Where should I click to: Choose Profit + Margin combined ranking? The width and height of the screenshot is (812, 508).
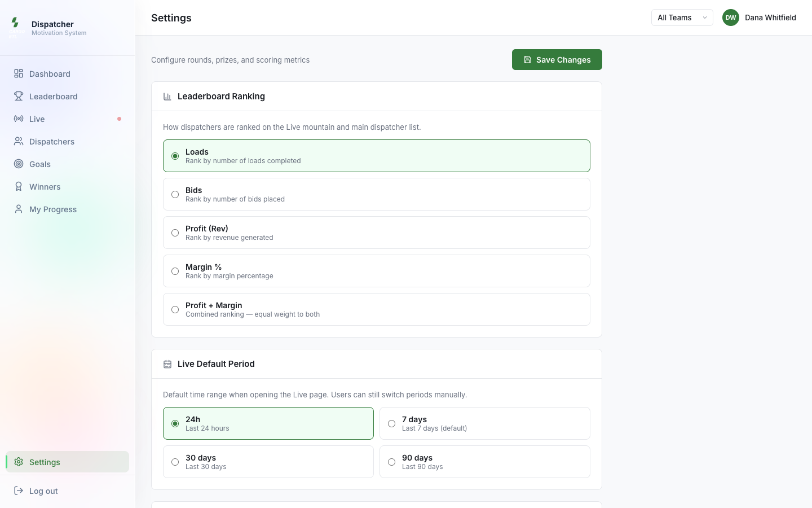click(377, 309)
